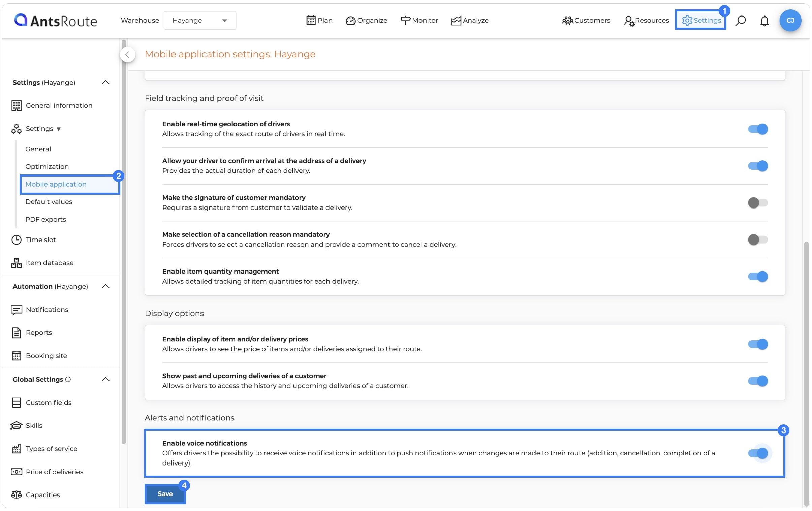Image resolution: width=812 pixels, height=511 pixels.
Task: Open the Hayange warehouse dropdown
Action: pos(199,21)
